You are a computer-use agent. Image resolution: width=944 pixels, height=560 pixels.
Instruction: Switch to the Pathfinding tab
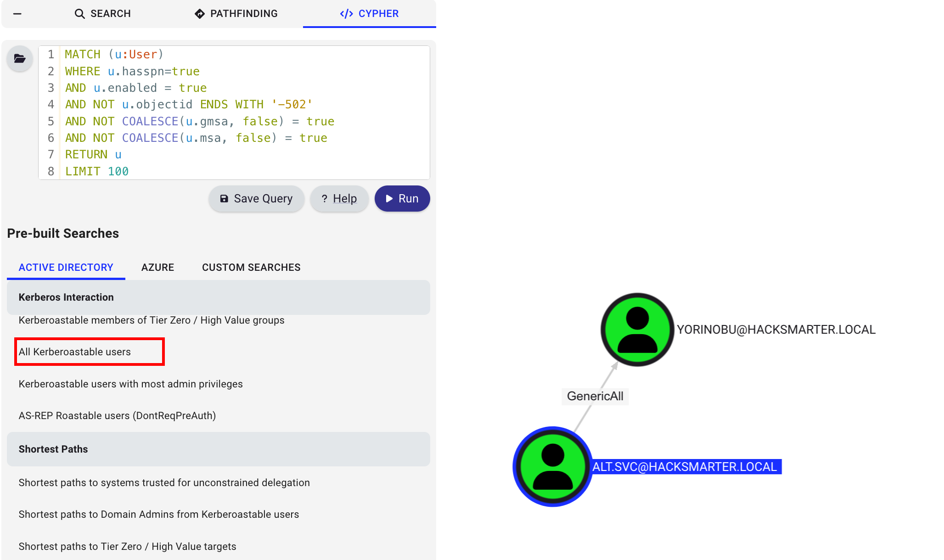click(x=236, y=14)
